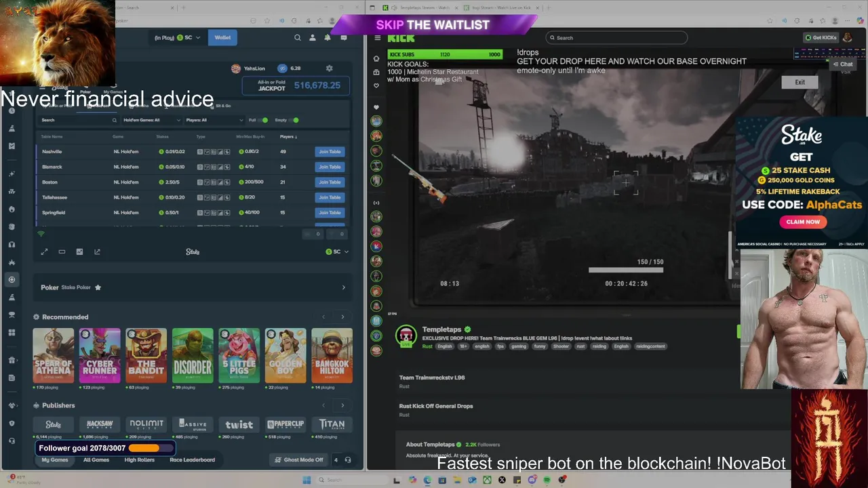Viewport: 868px width, 488px height.
Task: Switch to the My Games tab
Action: (x=55, y=460)
